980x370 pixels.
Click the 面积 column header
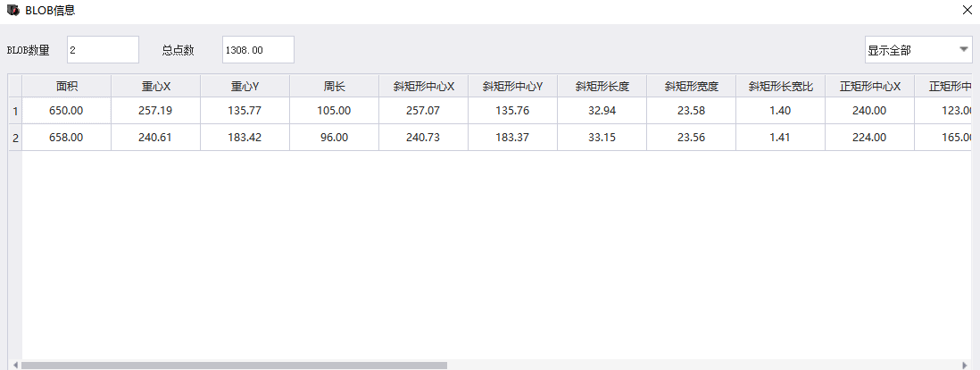click(x=66, y=87)
